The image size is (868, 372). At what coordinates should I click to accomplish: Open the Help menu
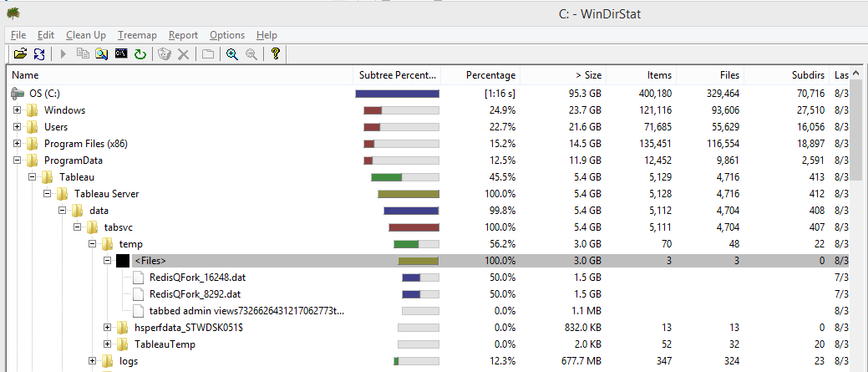coord(266,35)
